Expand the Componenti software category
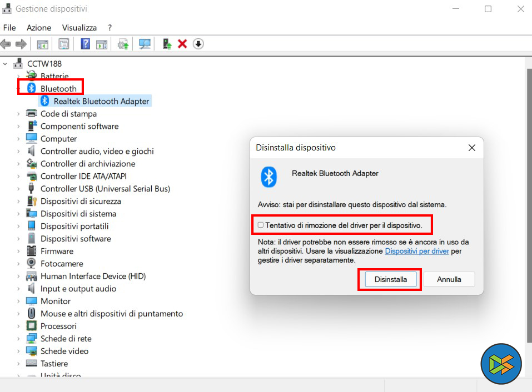This screenshot has width=532, height=392. click(x=18, y=126)
